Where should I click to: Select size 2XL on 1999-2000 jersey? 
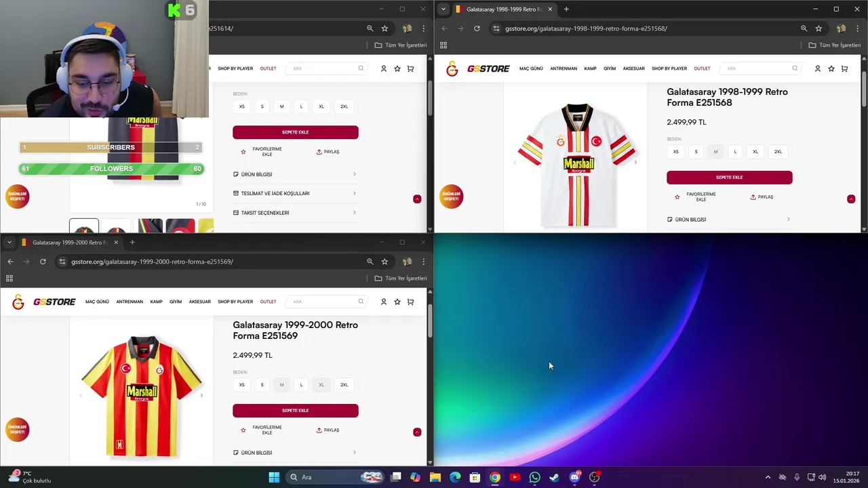coord(344,385)
